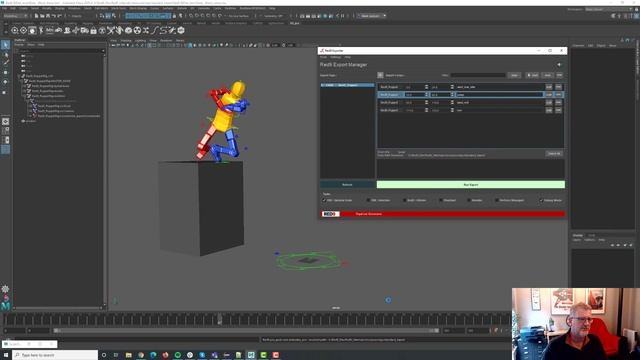Toggle the Render checkbox in Tools row

469,200
